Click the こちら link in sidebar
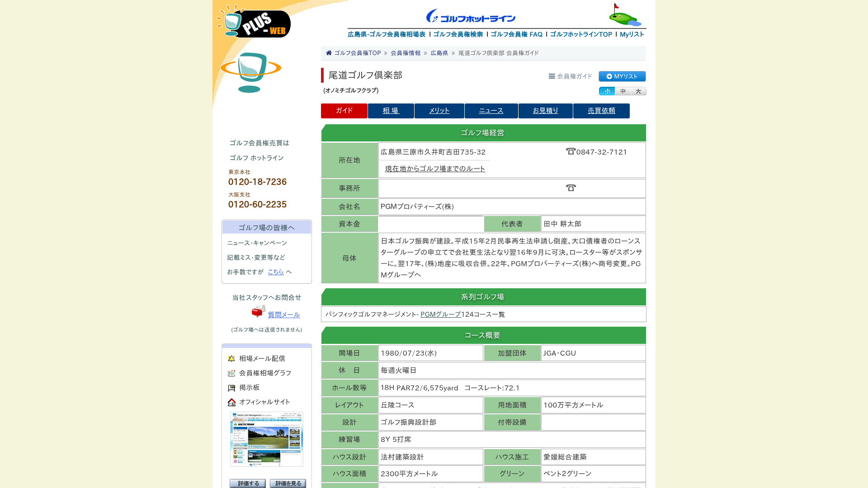 point(276,272)
